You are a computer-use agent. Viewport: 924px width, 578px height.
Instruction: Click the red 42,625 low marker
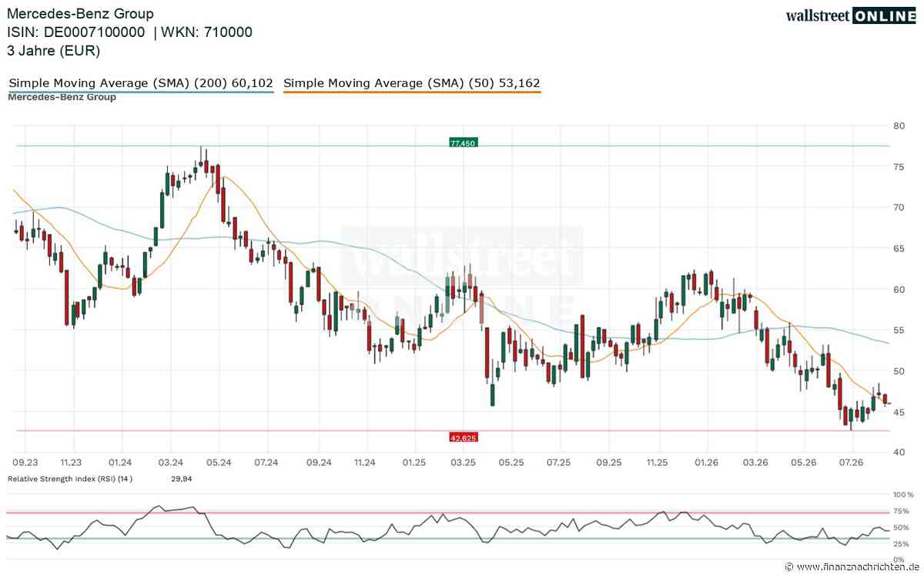463,437
